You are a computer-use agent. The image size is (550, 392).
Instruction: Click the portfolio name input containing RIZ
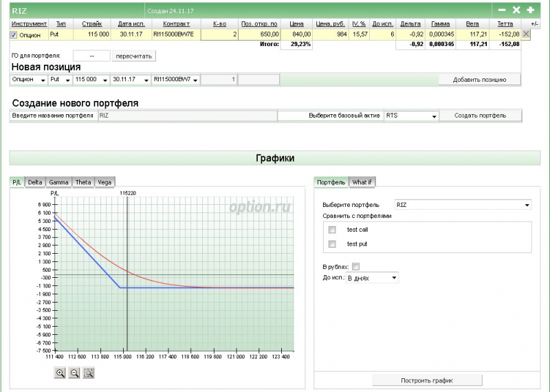pos(187,116)
